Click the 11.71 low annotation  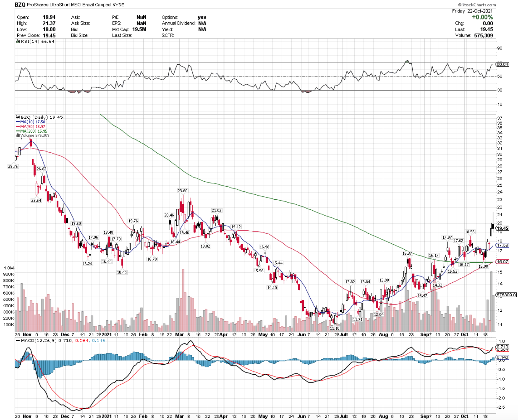point(358,320)
